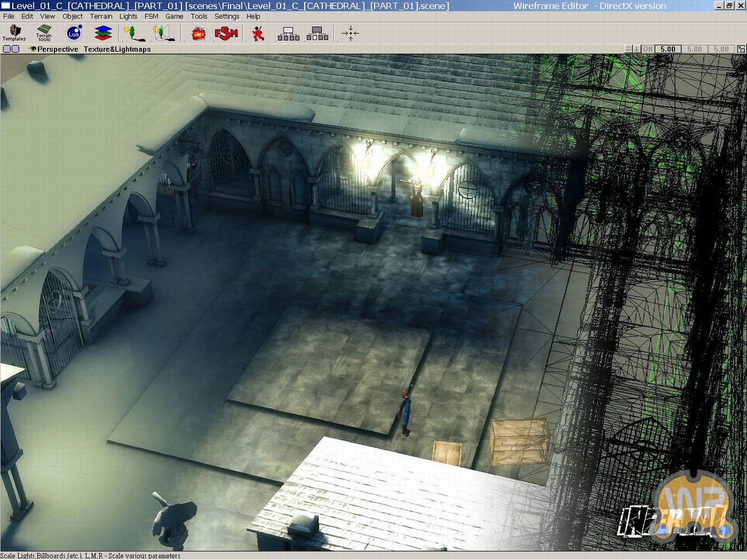Open the stacked layers icon
747x560 pixels.
click(x=103, y=33)
